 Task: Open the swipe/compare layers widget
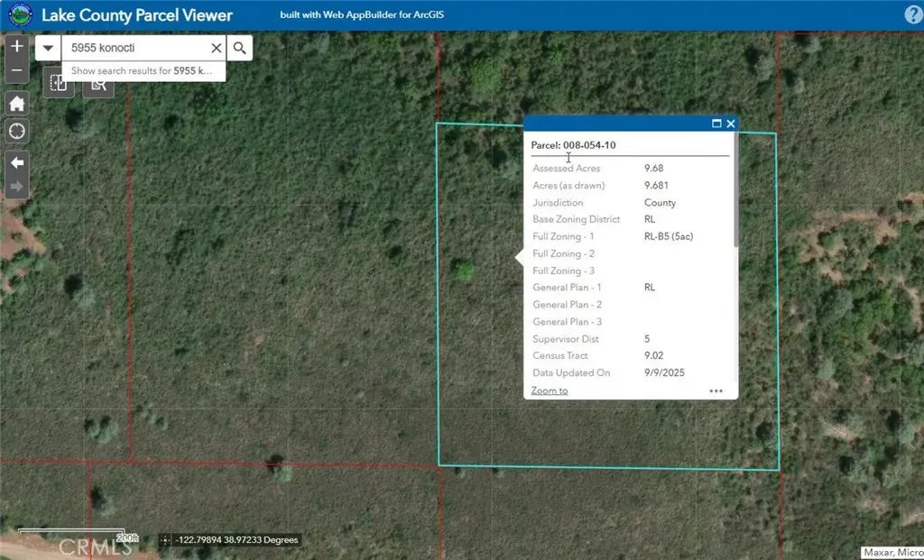pyautogui.click(x=59, y=83)
